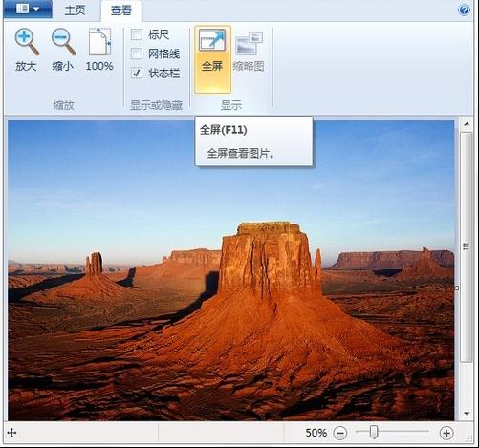Reset view with the 100% page icon
Image resolution: width=479 pixels, height=448 pixels.
coord(99,42)
